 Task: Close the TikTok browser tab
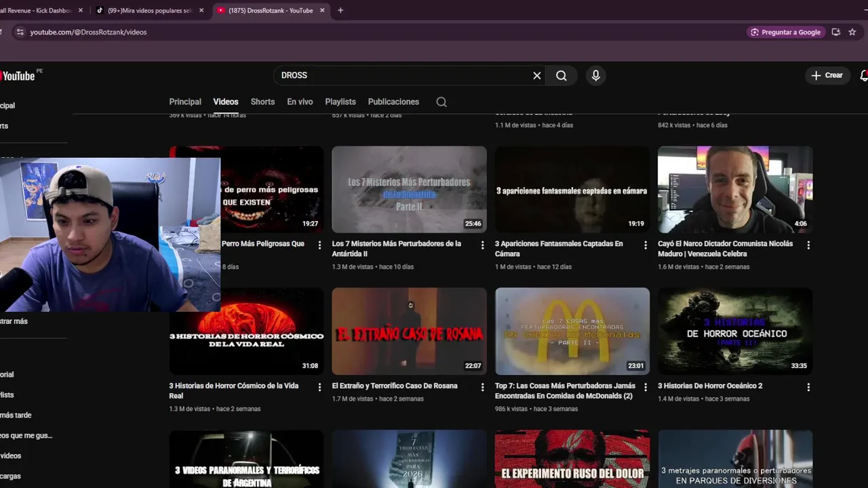click(201, 10)
